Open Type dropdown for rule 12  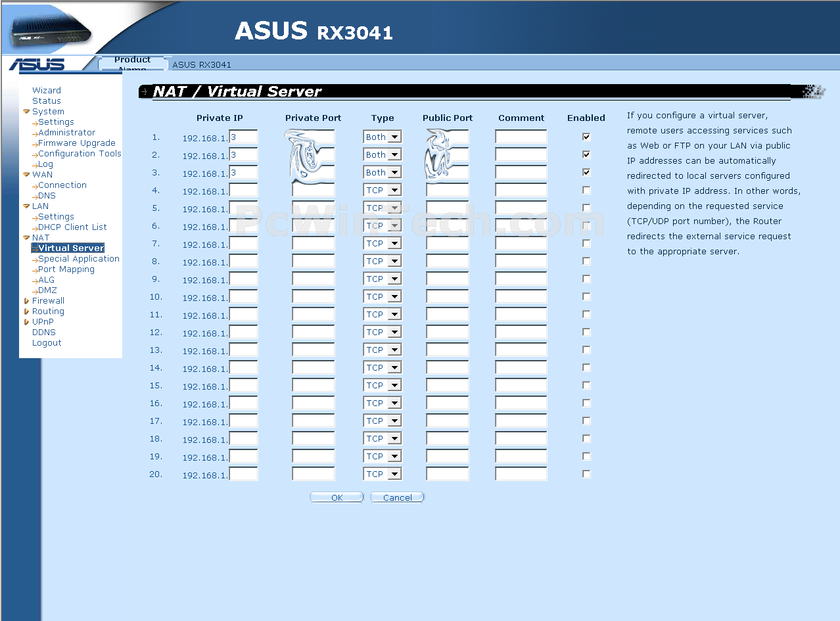pos(383,332)
